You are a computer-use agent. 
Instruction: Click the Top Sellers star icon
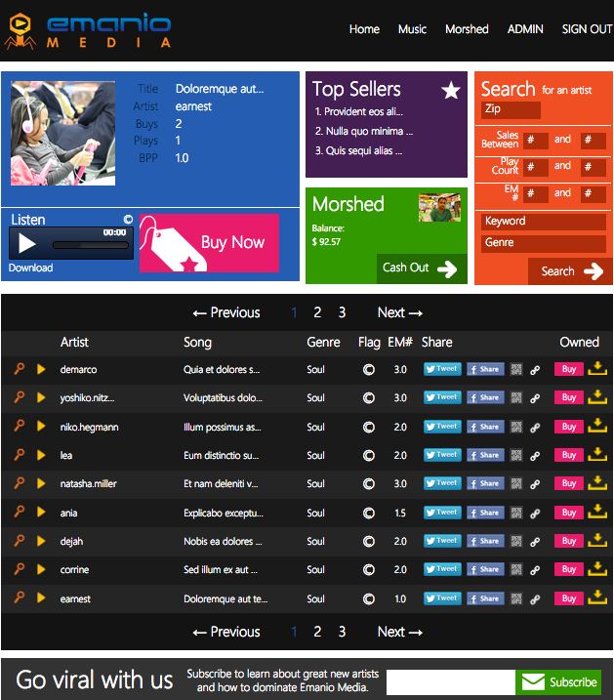coord(451,90)
